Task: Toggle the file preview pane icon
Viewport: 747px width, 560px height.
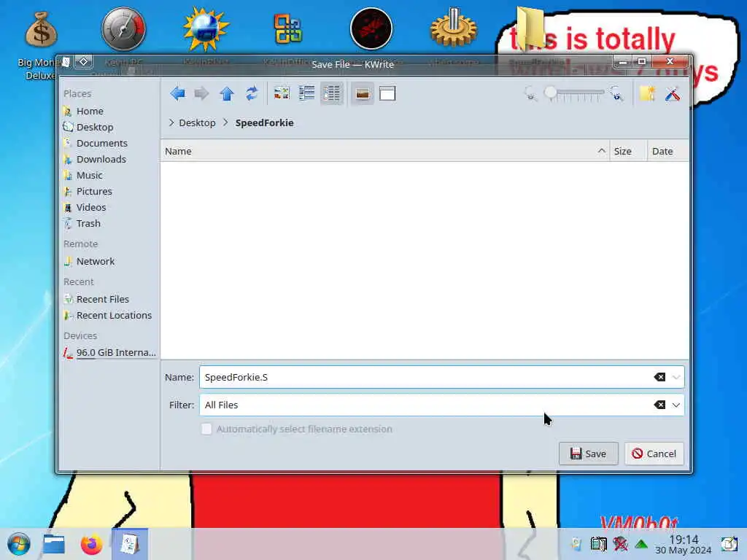Action: [387, 93]
